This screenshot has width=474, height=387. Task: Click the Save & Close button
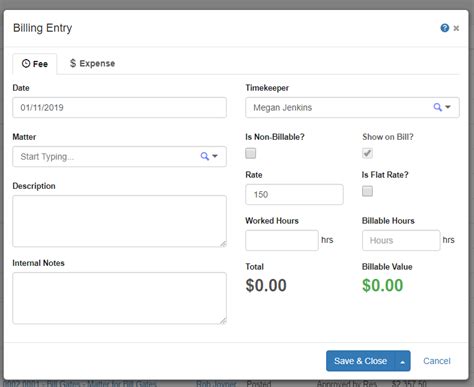[360, 361]
